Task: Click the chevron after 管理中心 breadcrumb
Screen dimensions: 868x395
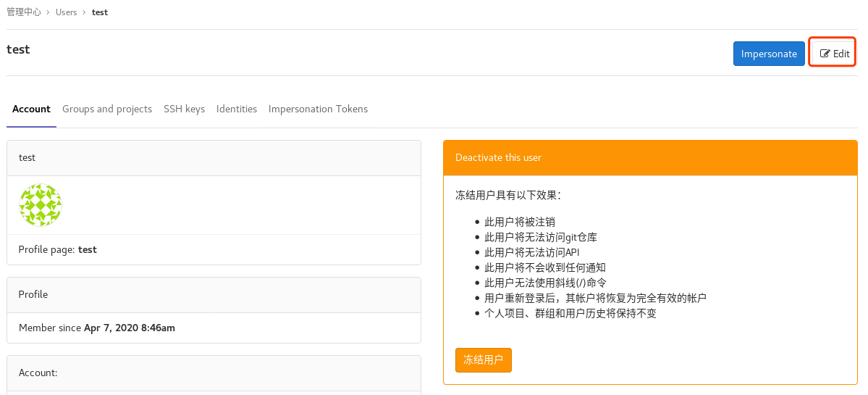Action: [49, 12]
